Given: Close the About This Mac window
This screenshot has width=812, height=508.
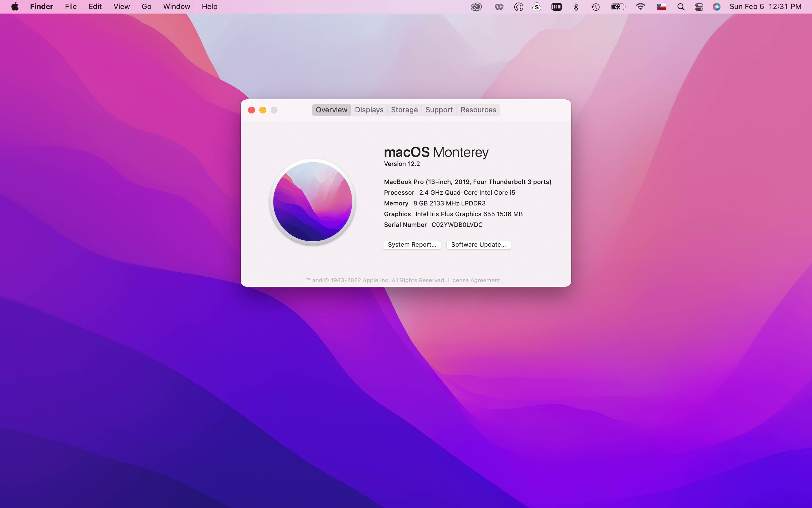Looking at the screenshot, I should click(251, 110).
